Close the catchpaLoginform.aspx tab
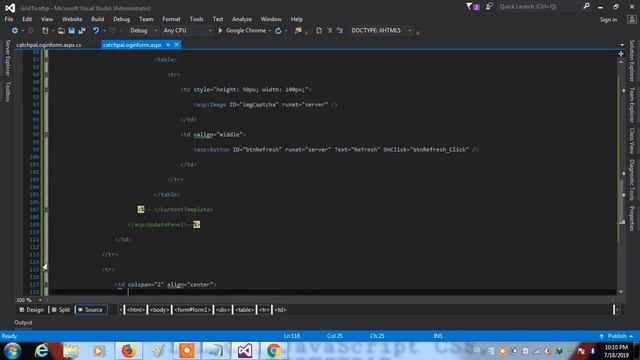The image size is (640, 360). [x=177, y=45]
